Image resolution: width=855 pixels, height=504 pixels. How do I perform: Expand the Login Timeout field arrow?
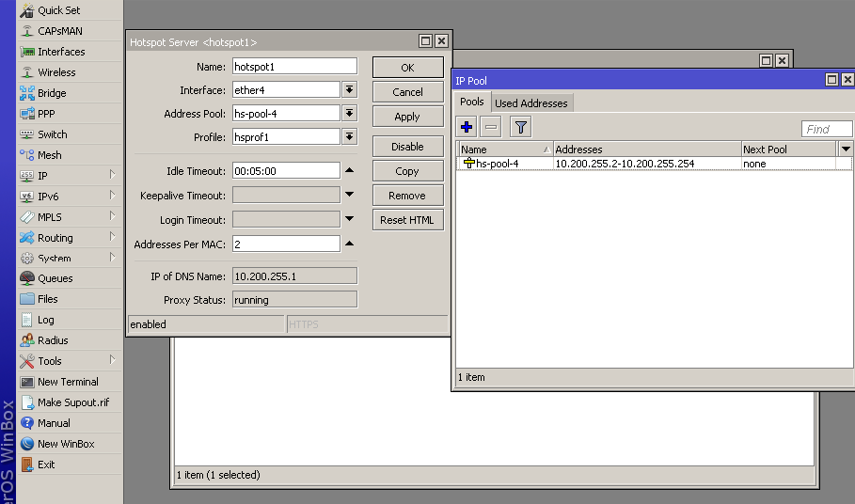pos(349,219)
